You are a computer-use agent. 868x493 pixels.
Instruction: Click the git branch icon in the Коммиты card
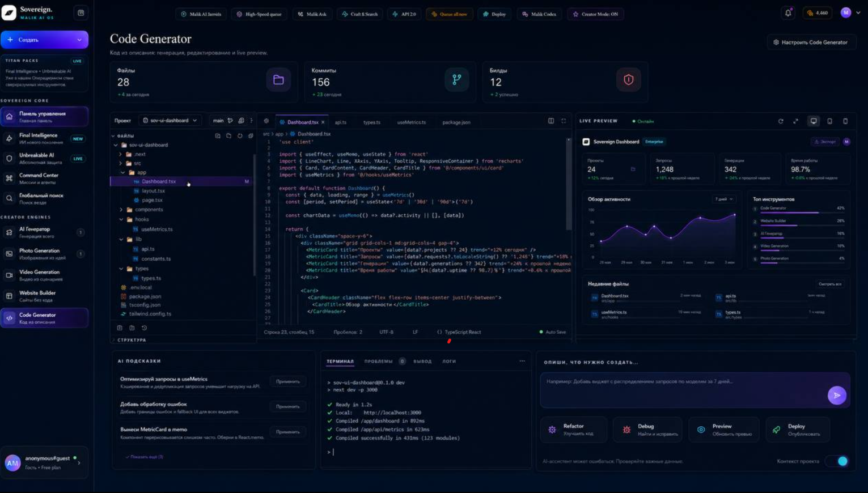click(x=456, y=80)
